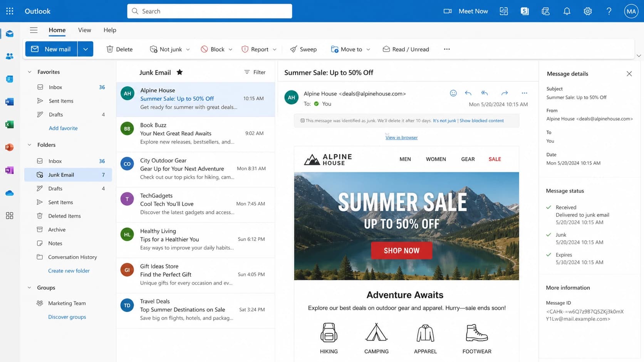Open the New mail dropdown arrow
This screenshot has width=644, height=362.
(x=86, y=49)
